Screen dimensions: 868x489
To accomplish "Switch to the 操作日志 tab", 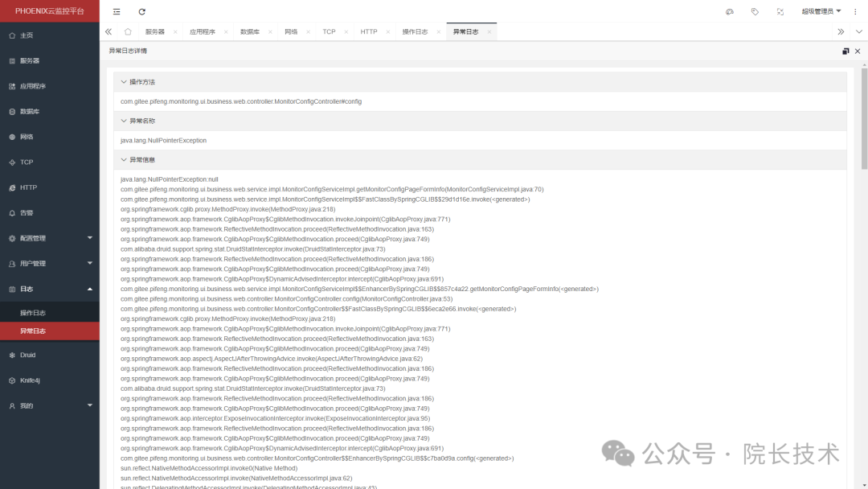I will pos(416,31).
